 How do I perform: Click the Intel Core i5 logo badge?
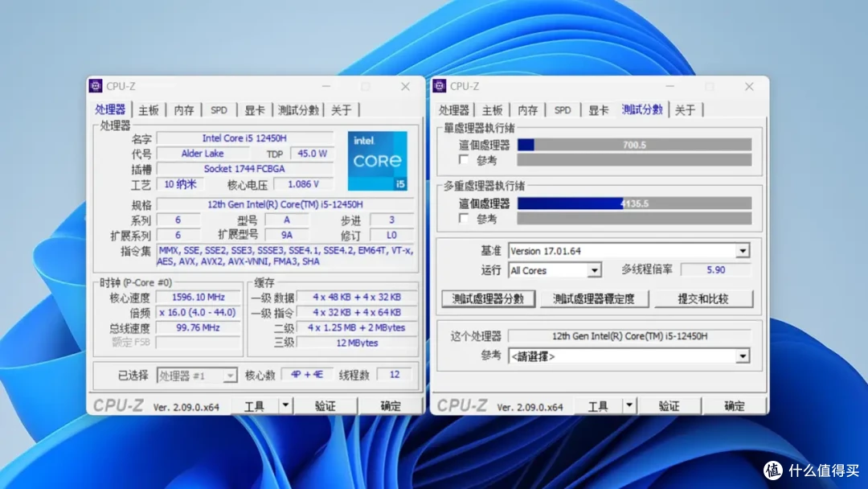click(x=377, y=162)
